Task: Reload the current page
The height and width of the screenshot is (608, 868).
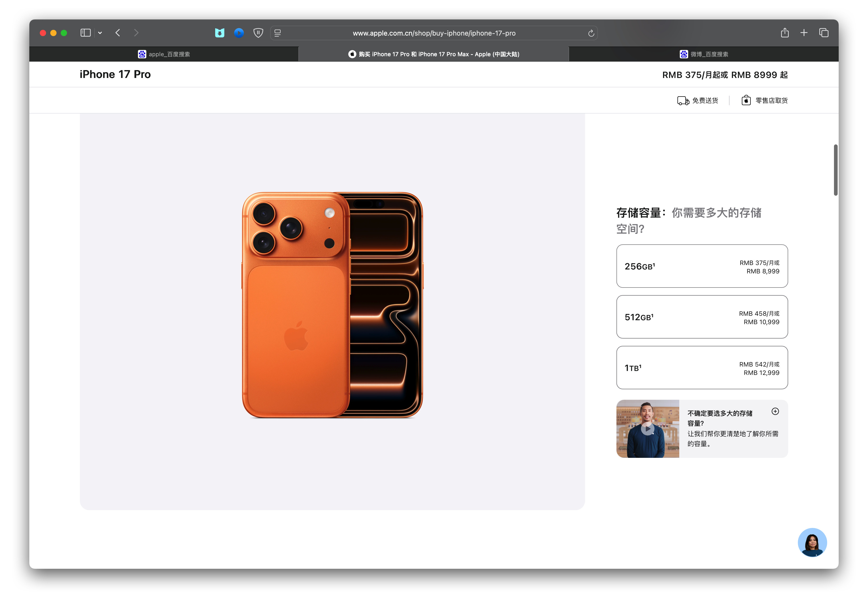Action: coord(591,33)
